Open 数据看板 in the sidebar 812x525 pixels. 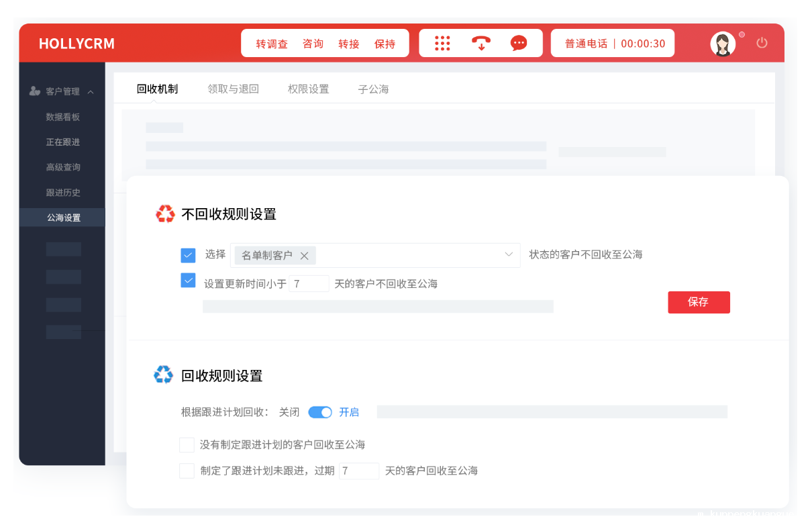pyautogui.click(x=62, y=117)
